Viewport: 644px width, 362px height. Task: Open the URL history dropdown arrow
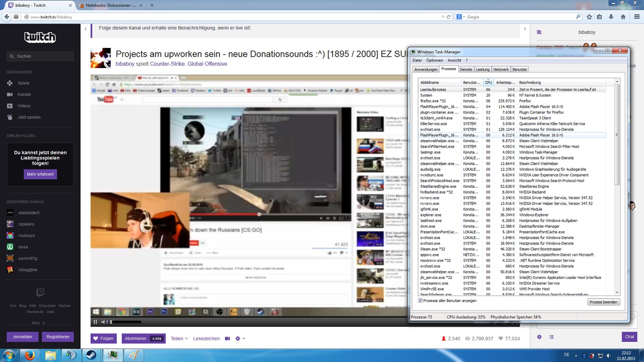[443, 17]
